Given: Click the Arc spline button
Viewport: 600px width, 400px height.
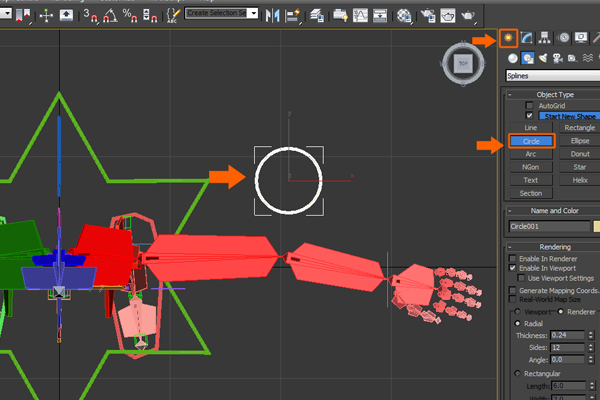Looking at the screenshot, I should [531, 154].
